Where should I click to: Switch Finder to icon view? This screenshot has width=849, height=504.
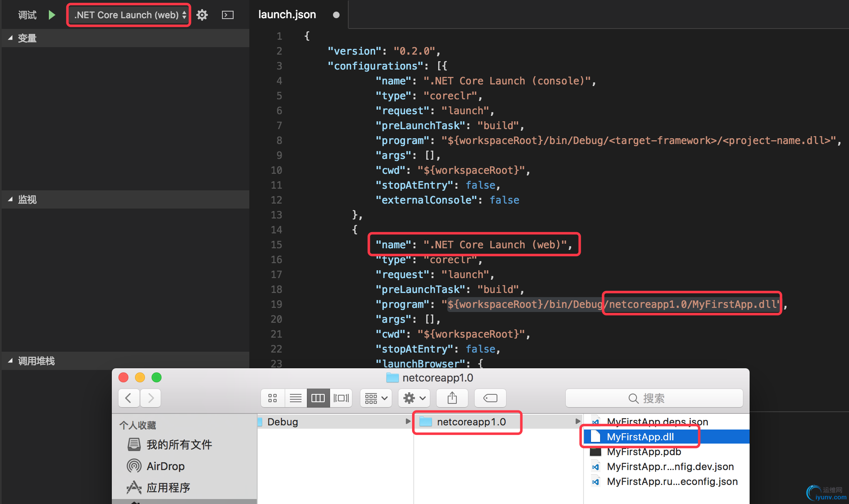point(273,398)
